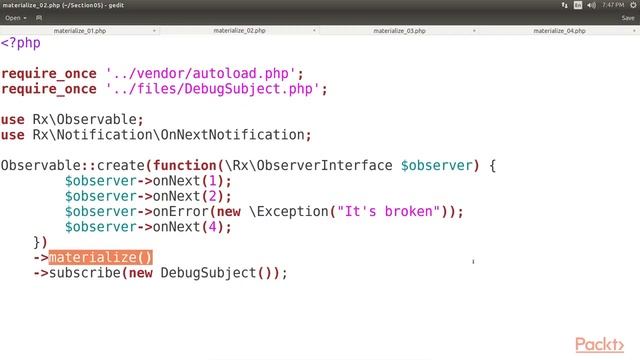Switch to materialize_01.php tab
The height and width of the screenshot is (360, 640).
pyautogui.click(x=80, y=31)
